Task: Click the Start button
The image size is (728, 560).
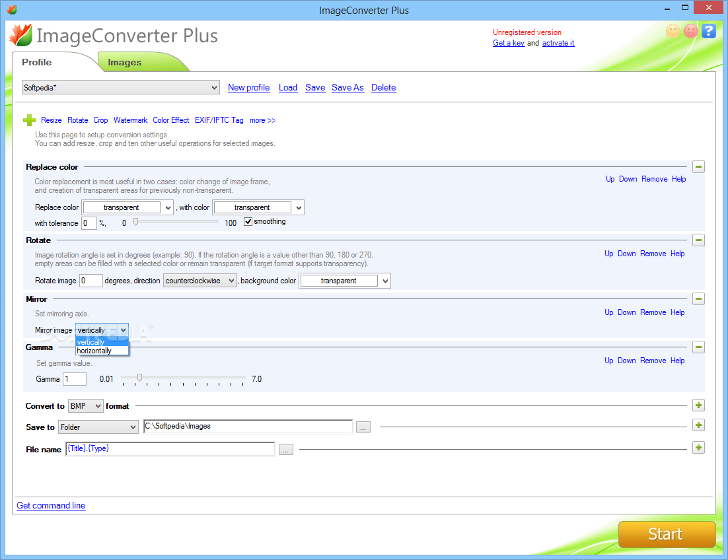Action: coord(667,534)
